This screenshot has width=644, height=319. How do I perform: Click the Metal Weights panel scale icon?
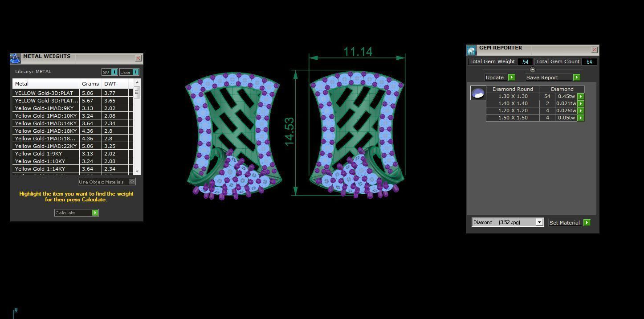(15, 58)
